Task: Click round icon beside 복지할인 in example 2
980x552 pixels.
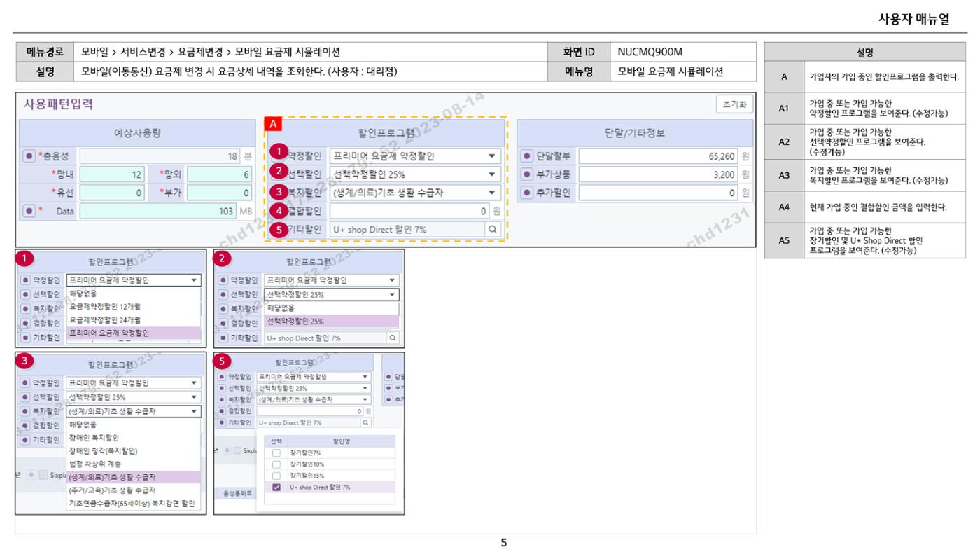Action: tap(224, 309)
